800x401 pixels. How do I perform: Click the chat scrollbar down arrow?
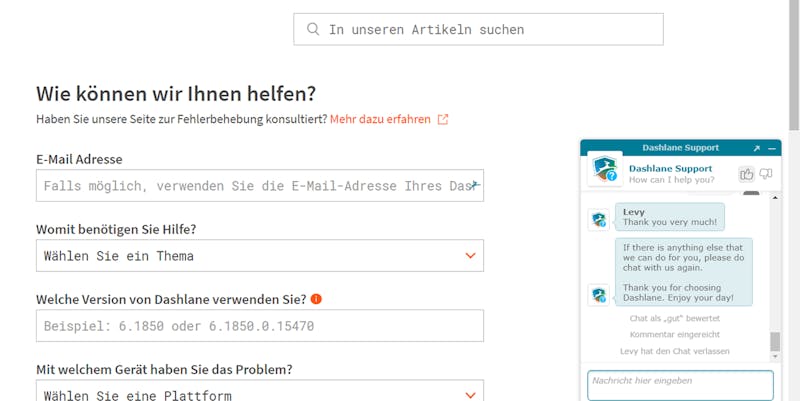coord(775,357)
